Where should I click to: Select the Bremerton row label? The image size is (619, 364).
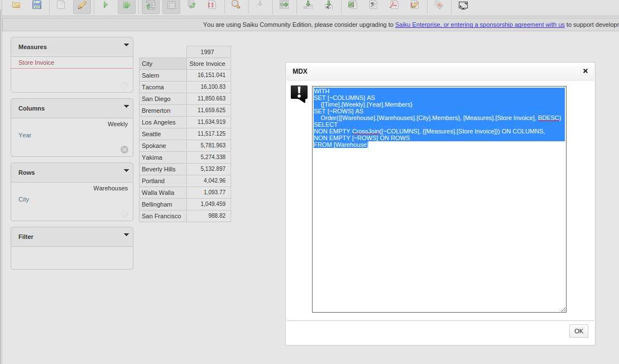162,111
